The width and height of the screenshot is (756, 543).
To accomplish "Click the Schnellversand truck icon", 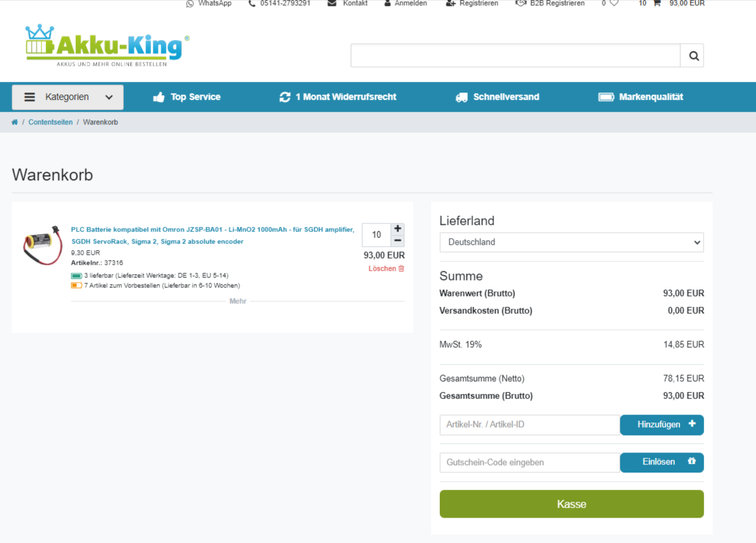I will click(461, 97).
